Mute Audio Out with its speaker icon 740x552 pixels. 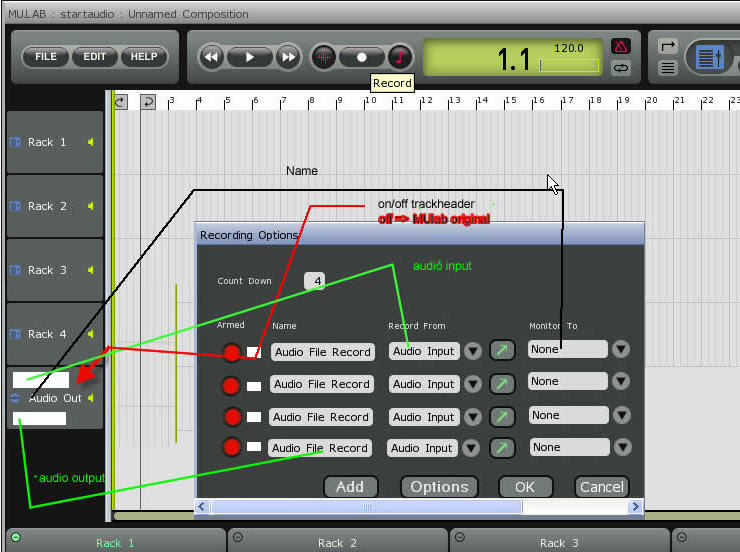pyautogui.click(x=91, y=398)
